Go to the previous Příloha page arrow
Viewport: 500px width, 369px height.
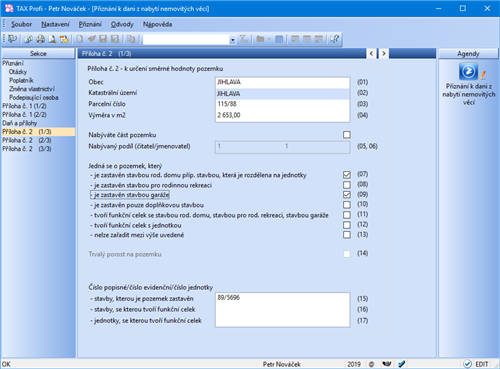tap(371, 53)
